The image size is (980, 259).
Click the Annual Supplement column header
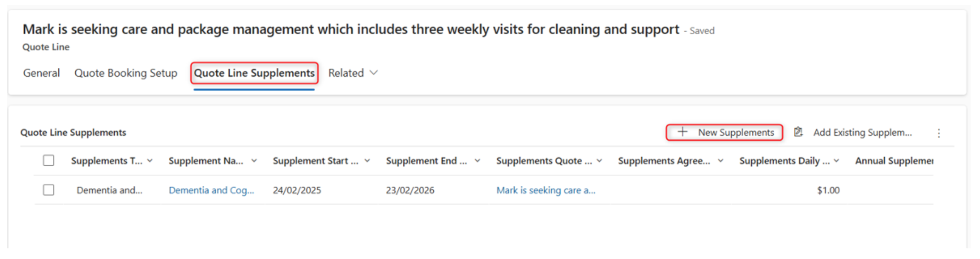click(894, 161)
